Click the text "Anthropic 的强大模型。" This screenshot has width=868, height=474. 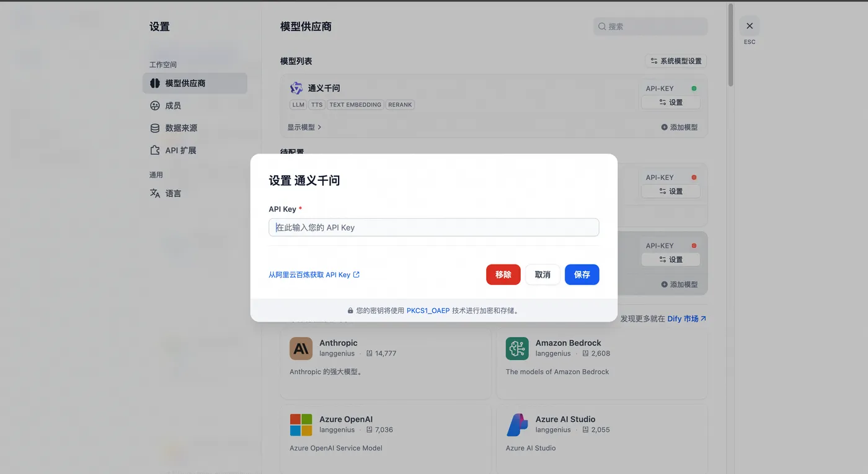point(326,372)
